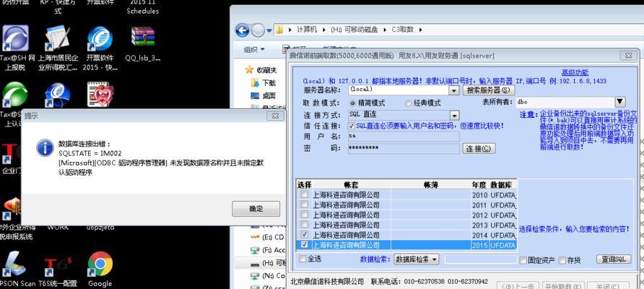Image resolution: width=644 pixels, height=289 pixels.
Task: Confirm the error with 确定 button
Action: (x=256, y=209)
